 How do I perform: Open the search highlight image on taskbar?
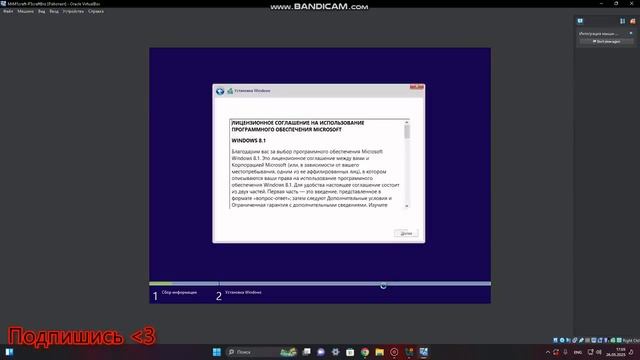288,352
